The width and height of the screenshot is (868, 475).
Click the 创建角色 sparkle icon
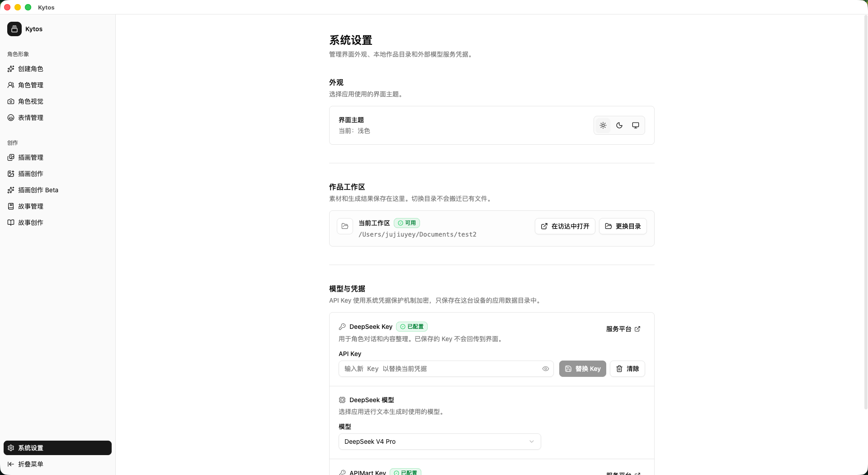[11, 69]
